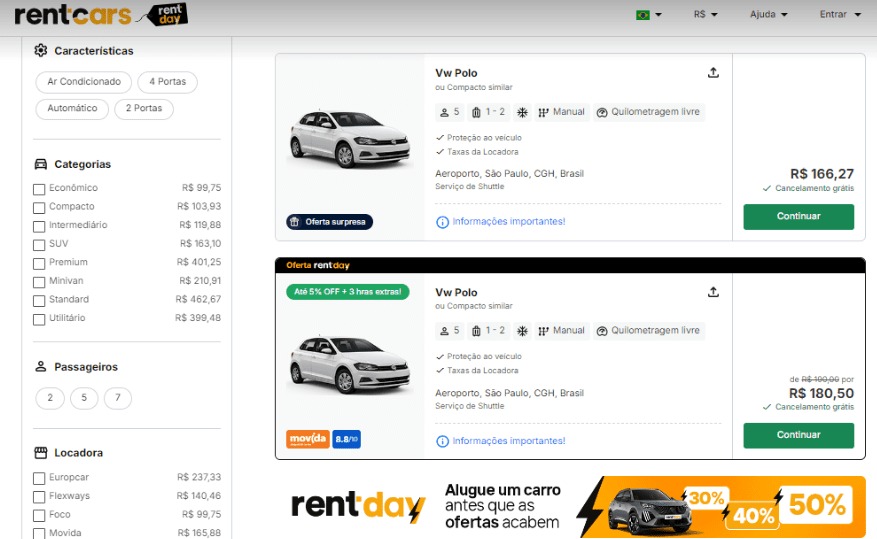The height and width of the screenshot is (539, 877).
Task: Select the Ar Condicionado filter chip
Action: click(x=84, y=82)
